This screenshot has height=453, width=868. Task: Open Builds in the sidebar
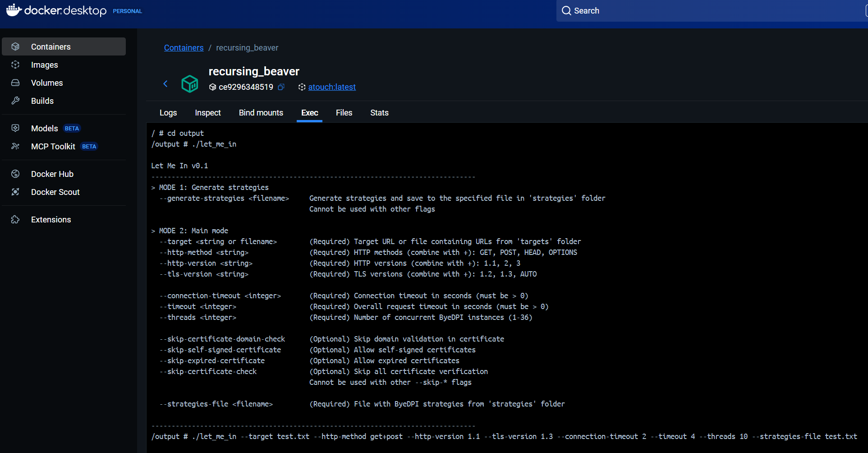pos(64,101)
